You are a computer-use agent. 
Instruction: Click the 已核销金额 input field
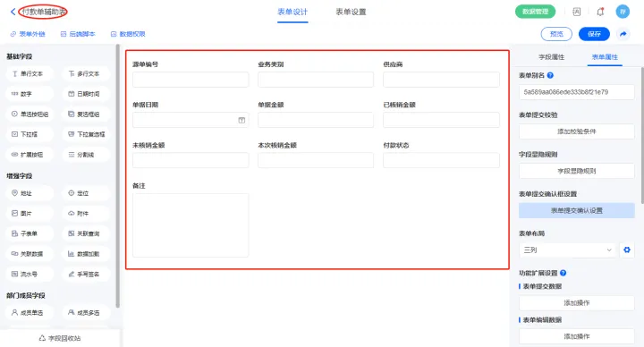pos(442,120)
